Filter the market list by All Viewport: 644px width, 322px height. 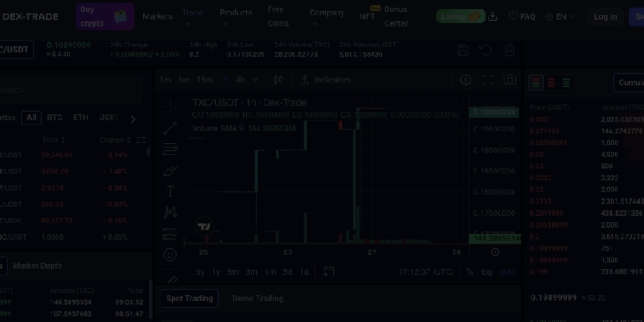coord(32,118)
